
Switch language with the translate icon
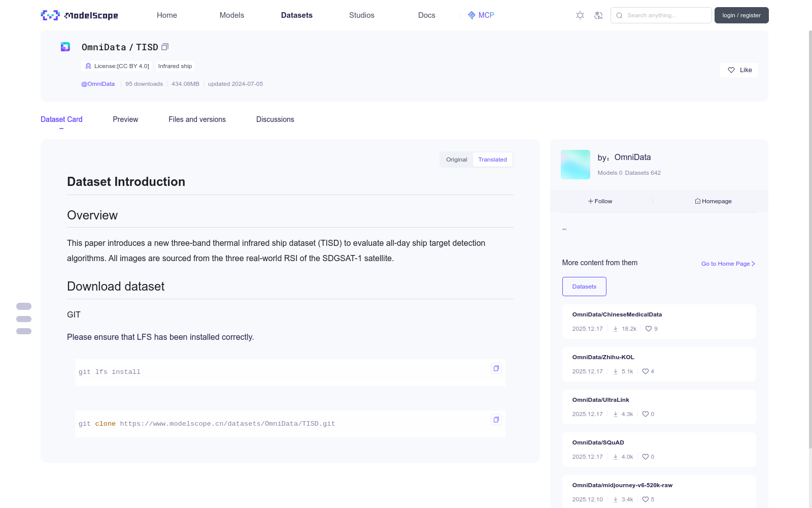point(598,15)
